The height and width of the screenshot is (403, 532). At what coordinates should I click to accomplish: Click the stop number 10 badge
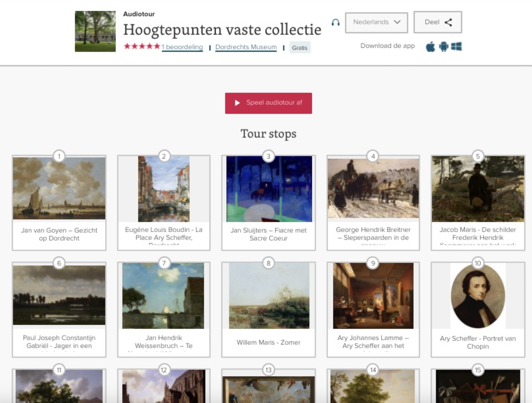(x=478, y=263)
